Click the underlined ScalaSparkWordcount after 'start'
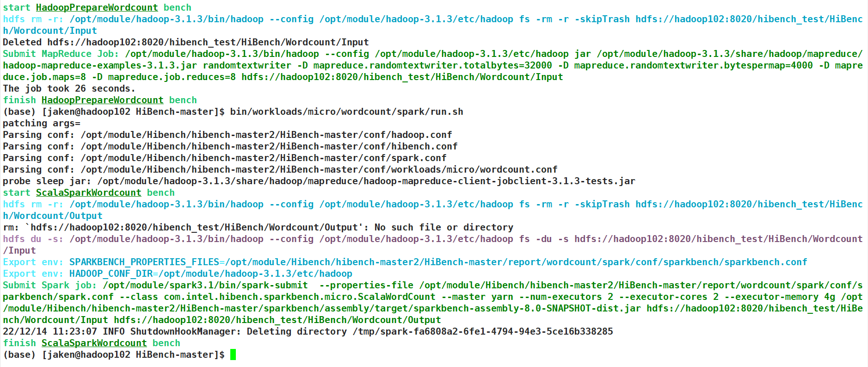Image resolution: width=868 pixels, height=367 pixels. (x=88, y=193)
